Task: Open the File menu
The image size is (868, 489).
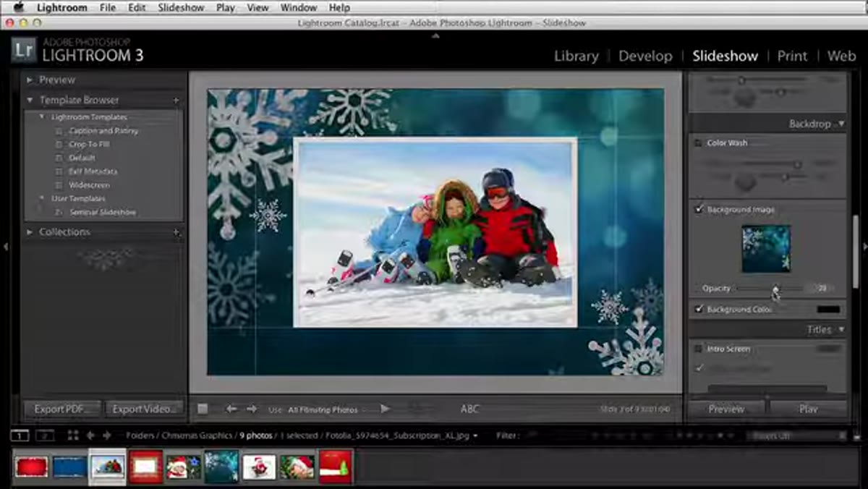Action: 107,8
